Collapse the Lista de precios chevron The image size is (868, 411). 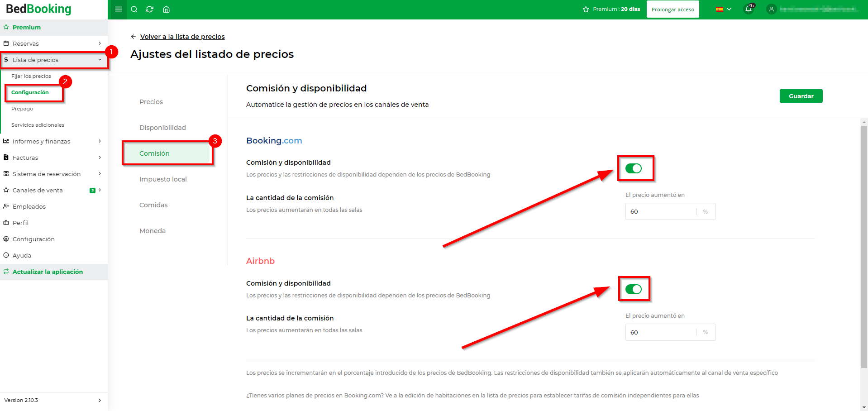coord(100,60)
